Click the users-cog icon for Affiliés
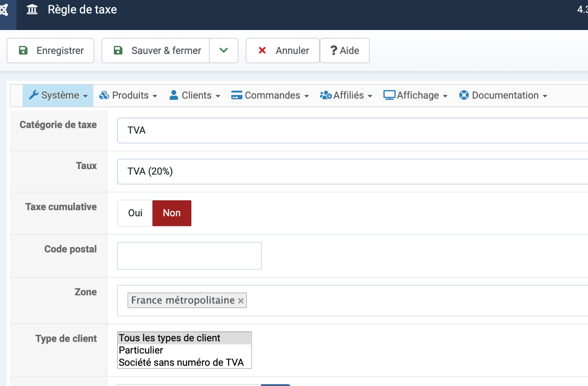This screenshot has width=588, height=386. (x=326, y=95)
